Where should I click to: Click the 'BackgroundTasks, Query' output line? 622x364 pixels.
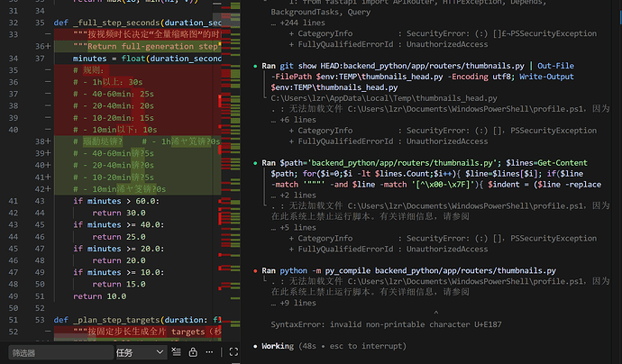point(321,12)
